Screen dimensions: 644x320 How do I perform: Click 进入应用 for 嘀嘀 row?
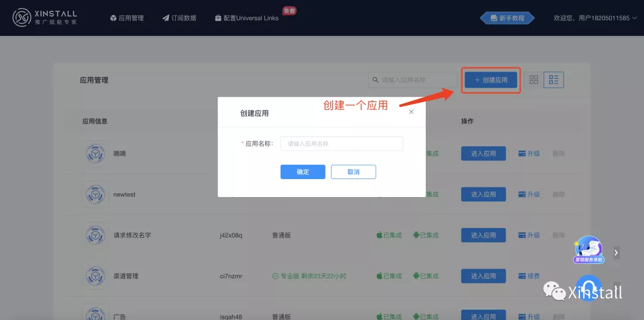pyautogui.click(x=484, y=153)
